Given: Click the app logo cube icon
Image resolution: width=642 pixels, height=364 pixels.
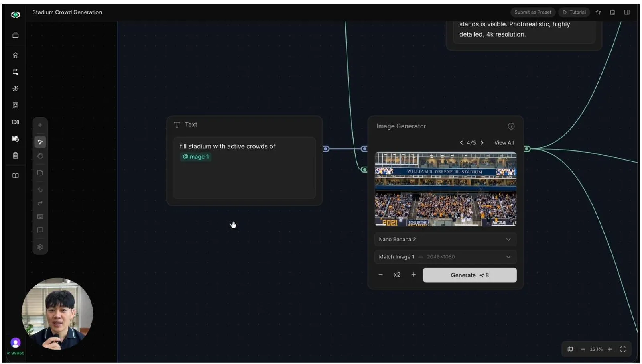Looking at the screenshot, I should pos(16,15).
